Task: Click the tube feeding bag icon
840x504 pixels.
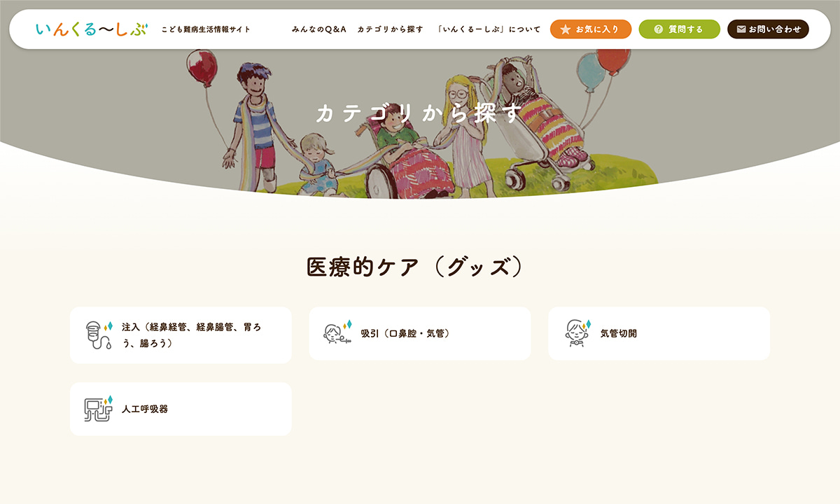Action: (x=98, y=335)
